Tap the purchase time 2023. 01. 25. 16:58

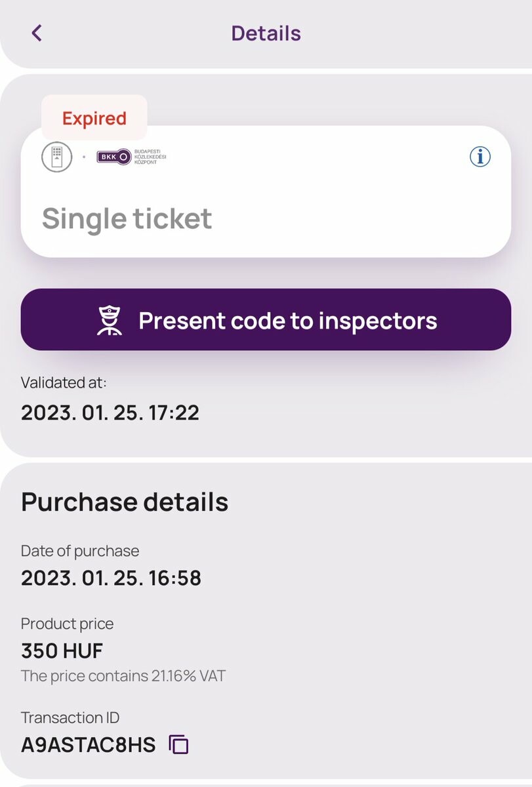coord(111,578)
